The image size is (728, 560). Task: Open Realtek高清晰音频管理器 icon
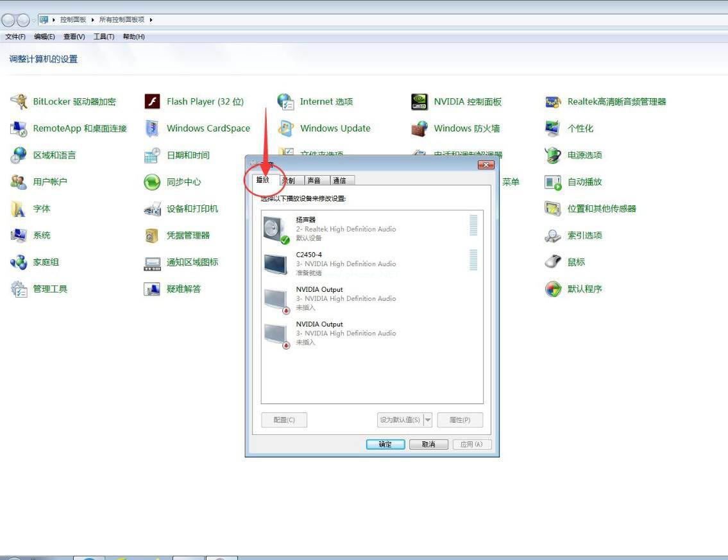tap(553, 101)
